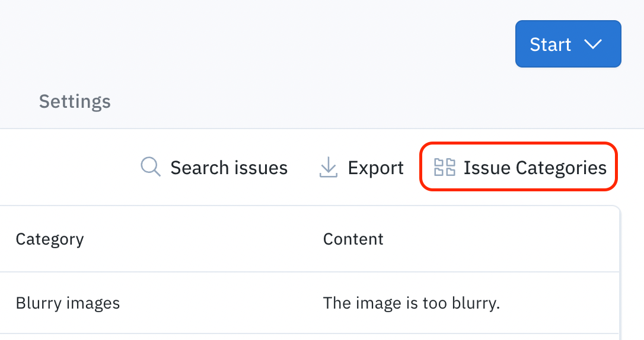
Task: Click the empty space between Blurry images and its content
Action: (x=222, y=303)
